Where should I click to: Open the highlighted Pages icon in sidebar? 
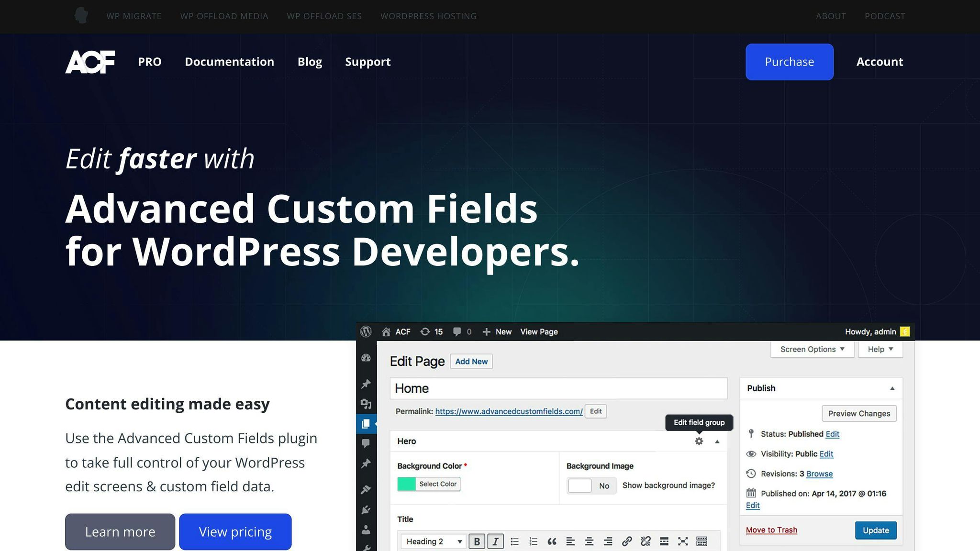[x=366, y=423]
